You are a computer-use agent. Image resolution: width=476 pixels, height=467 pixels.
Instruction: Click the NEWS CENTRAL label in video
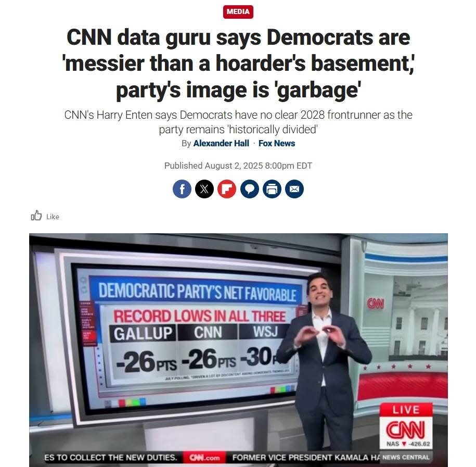[x=406, y=457]
